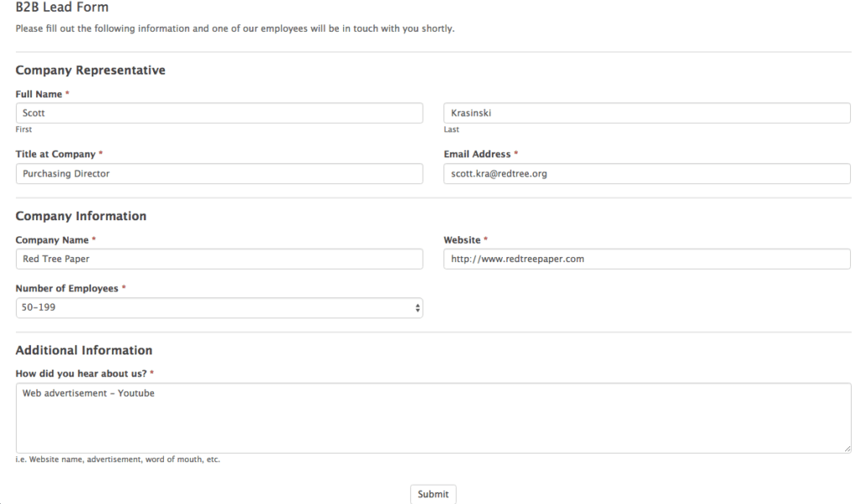Screen dimensions: 861x504
Task: Click the First sub-label under name
Action: coord(24,130)
